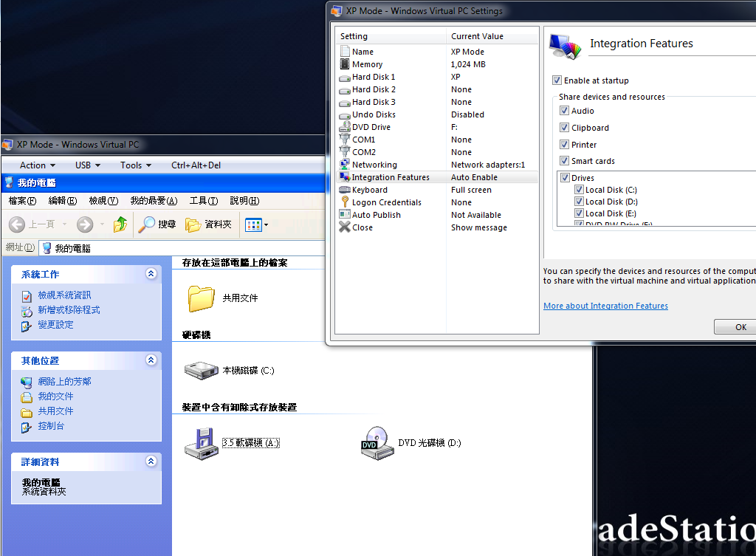Click the network neighborhood icon in sidebar
The image size is (756, 556).
[x=27, y=382]
